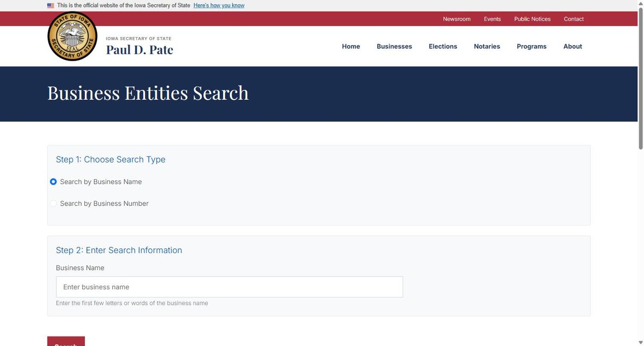Open the Programs menu
The height and width of the screenshot is (346, 644).
531,47
